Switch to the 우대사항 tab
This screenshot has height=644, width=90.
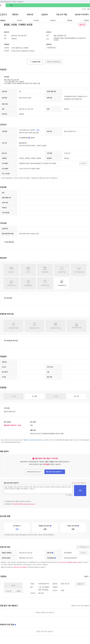click(36, 21)
